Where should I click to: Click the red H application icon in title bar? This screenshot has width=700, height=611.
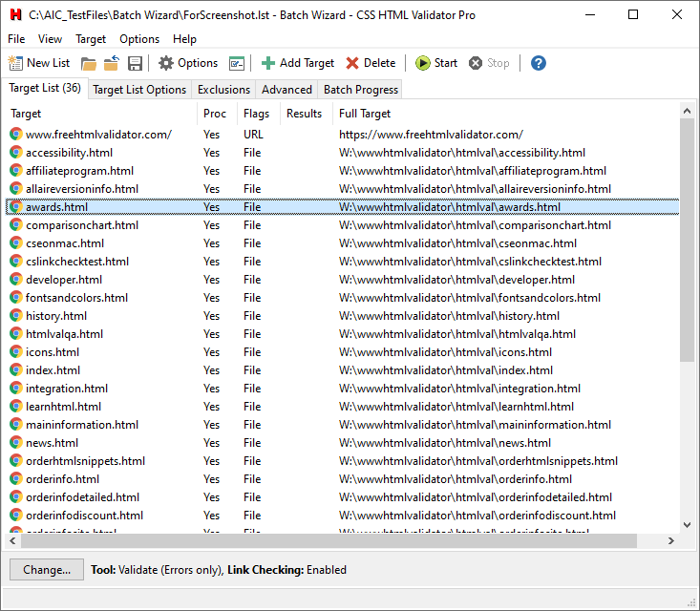(x=15, y=14)
